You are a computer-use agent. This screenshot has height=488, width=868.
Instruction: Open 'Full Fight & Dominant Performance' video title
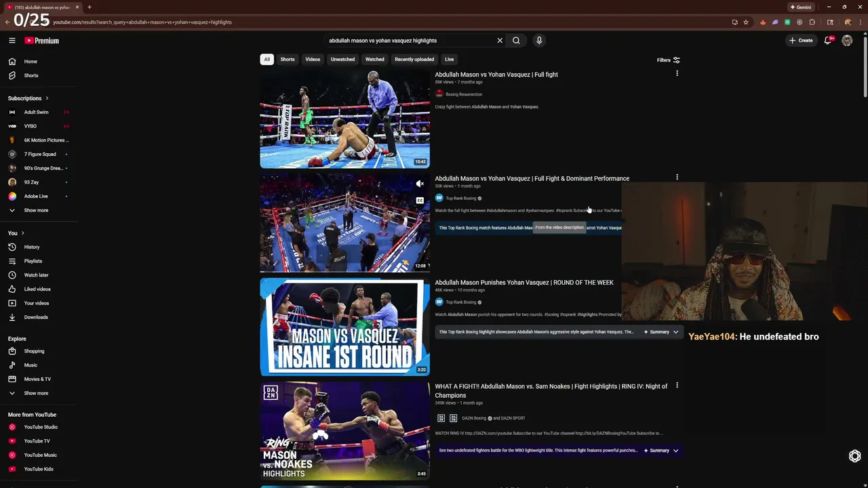tap(532, 178)
